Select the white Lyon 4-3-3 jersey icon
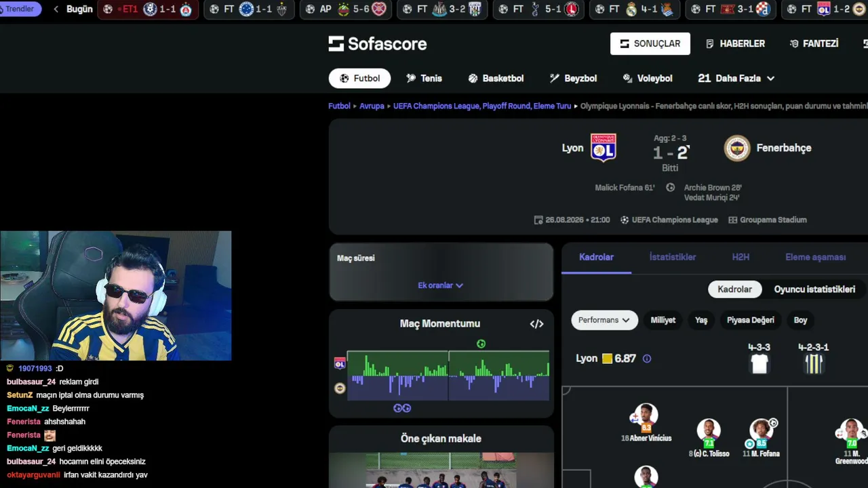The height and width of the screenshot is (488, 868). pyautogui.click(x=759, y=364)
